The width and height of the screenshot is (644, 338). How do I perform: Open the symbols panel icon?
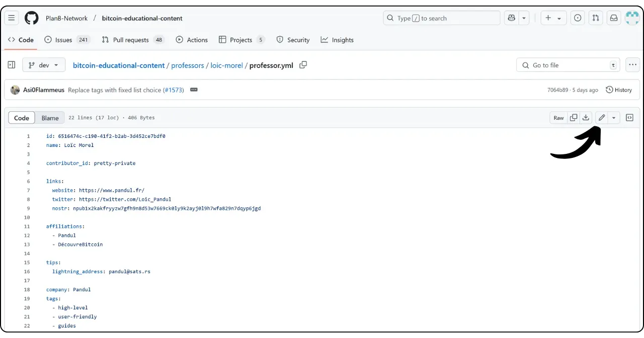629,118
